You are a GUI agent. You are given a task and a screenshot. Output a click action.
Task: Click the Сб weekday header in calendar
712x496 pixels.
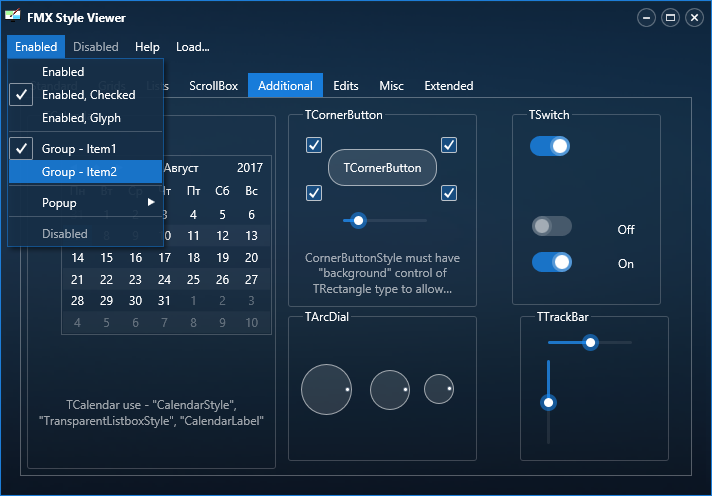222,191
